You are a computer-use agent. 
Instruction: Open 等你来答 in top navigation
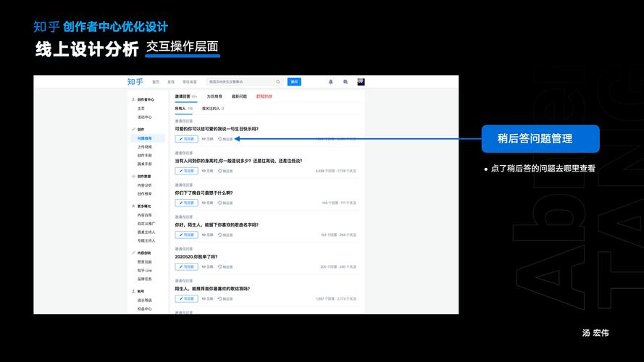[189, 82]
